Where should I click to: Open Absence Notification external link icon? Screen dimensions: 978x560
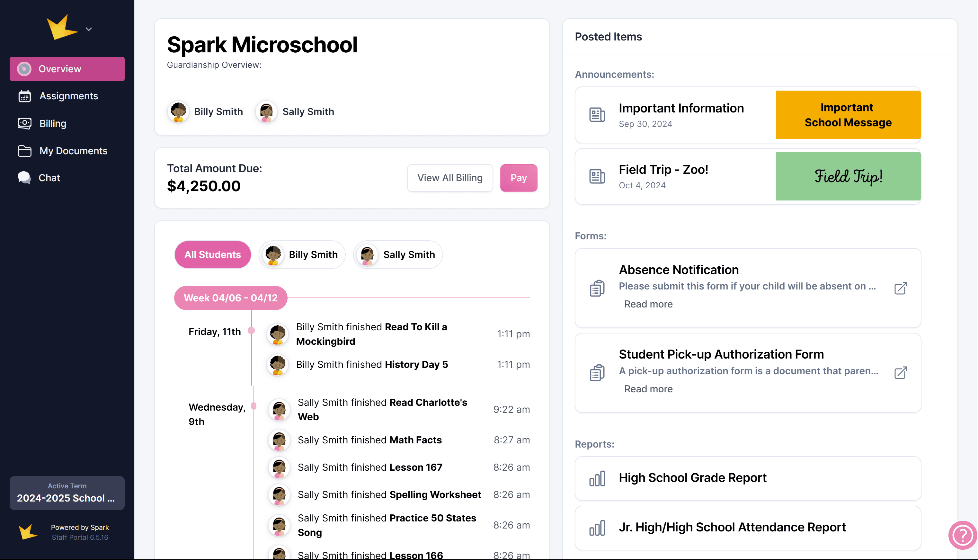coord(900,288)
